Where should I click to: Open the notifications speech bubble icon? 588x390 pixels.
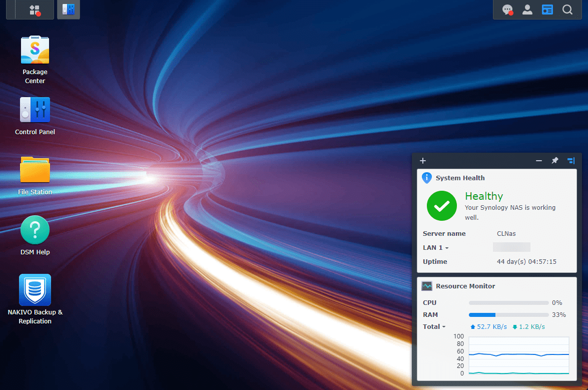point(507,10)
